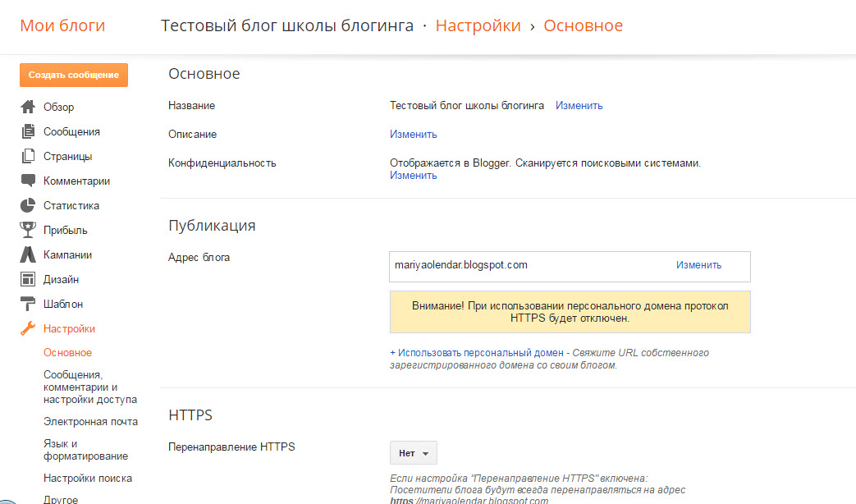Click the Pages icon in sidebar

point(28,156)
